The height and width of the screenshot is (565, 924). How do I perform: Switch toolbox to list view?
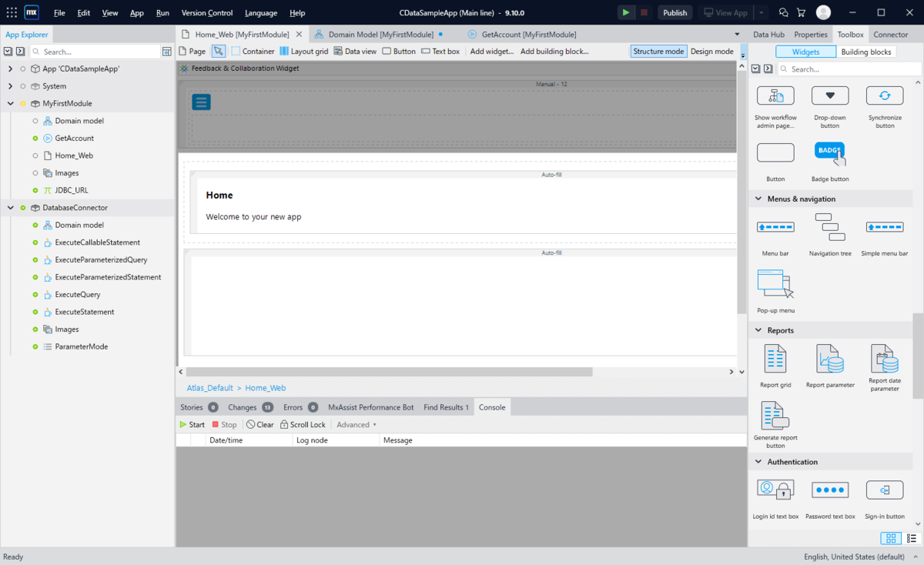[912, 538]
